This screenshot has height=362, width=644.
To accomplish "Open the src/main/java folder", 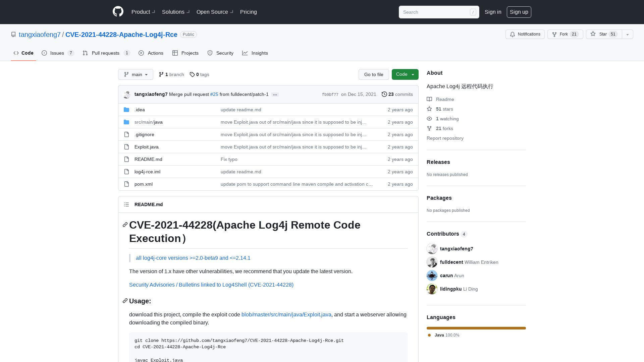I will (149, 122).
